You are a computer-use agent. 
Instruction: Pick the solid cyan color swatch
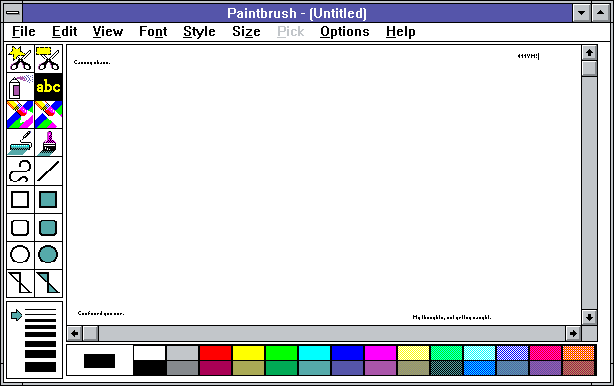(314, 353)
